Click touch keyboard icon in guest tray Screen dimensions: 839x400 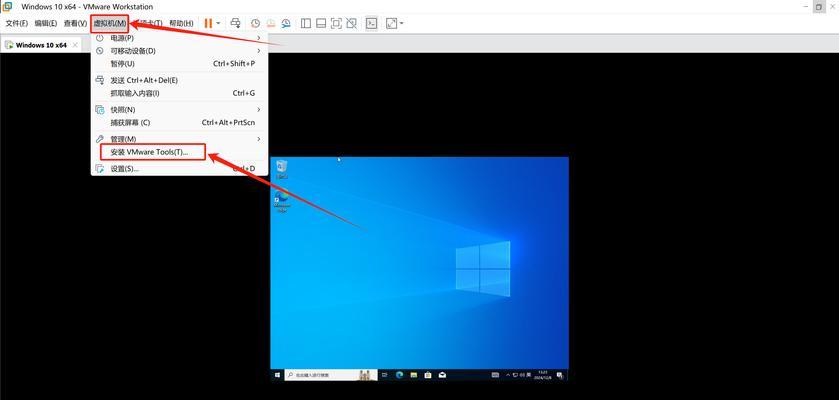tap(495, 375)
